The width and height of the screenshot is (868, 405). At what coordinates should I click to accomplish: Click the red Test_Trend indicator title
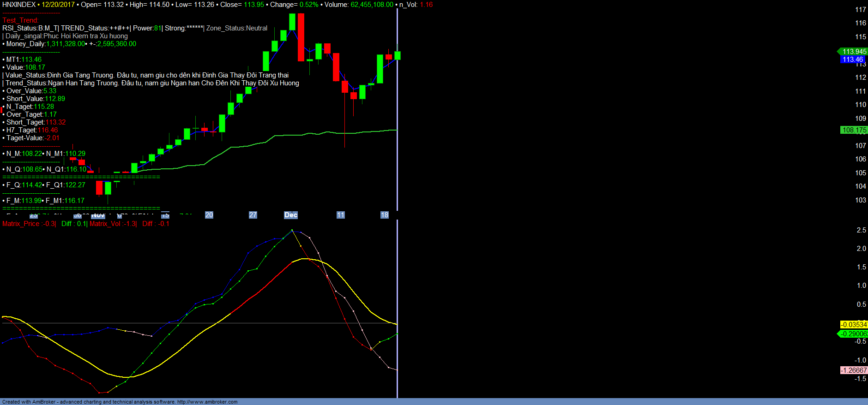[20, 20]
